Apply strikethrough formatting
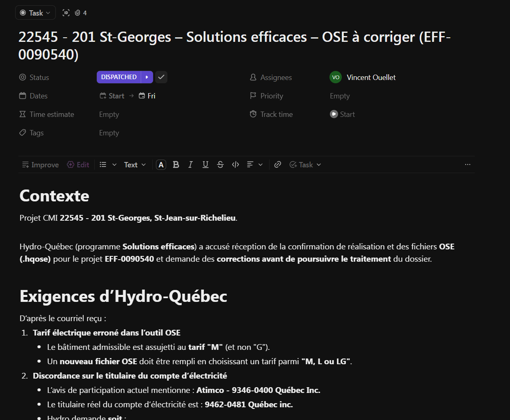The image size is (510, 420). click(x=220, y=164)
